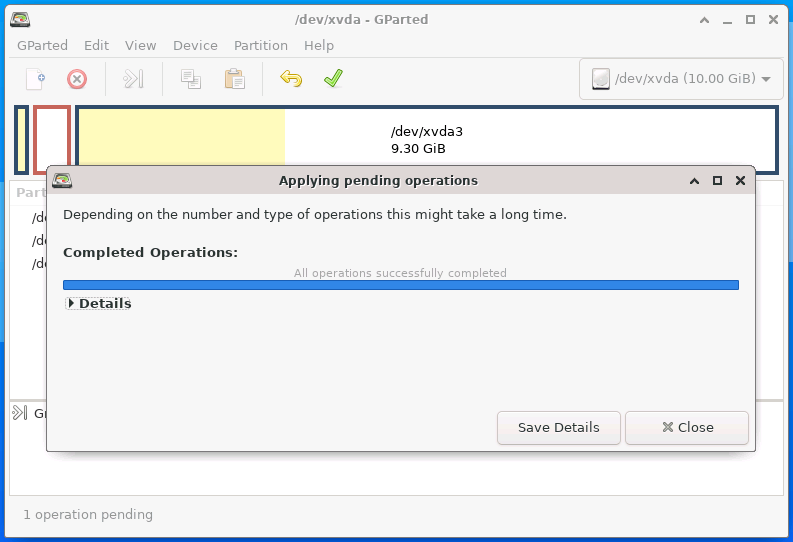Click the red Delete partition icon
This screenshot has height=542, width=793.
point(77,79)
